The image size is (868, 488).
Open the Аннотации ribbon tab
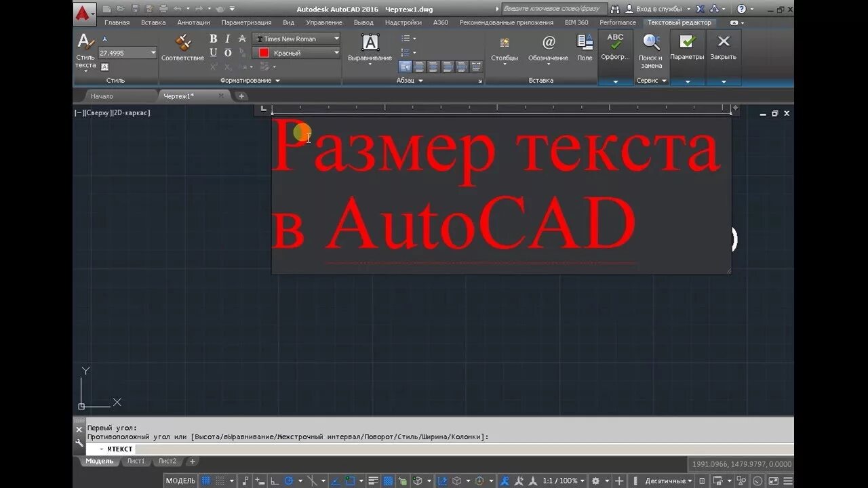pyautogui.click(x=193, y=22)
